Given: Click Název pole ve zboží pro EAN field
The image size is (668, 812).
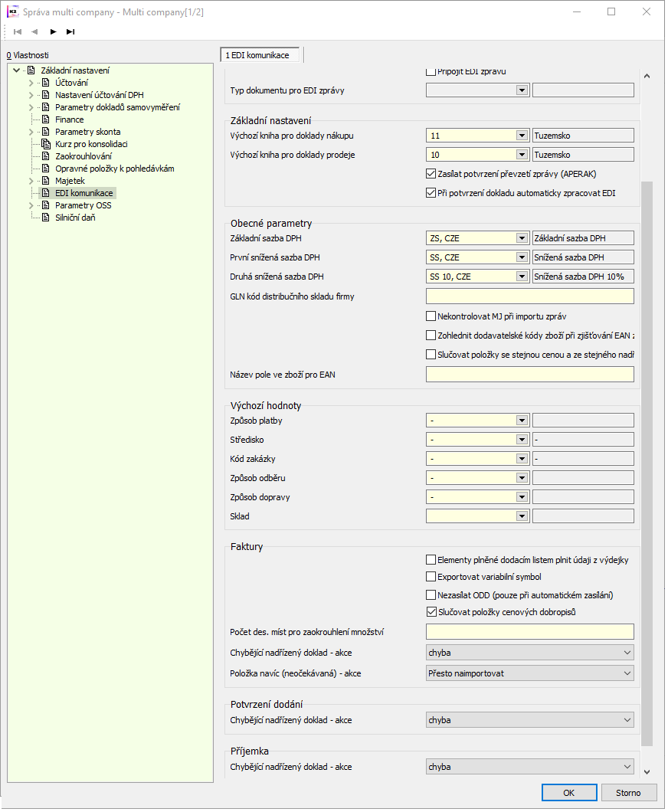Looking at the screenshot, I should 530,375.
